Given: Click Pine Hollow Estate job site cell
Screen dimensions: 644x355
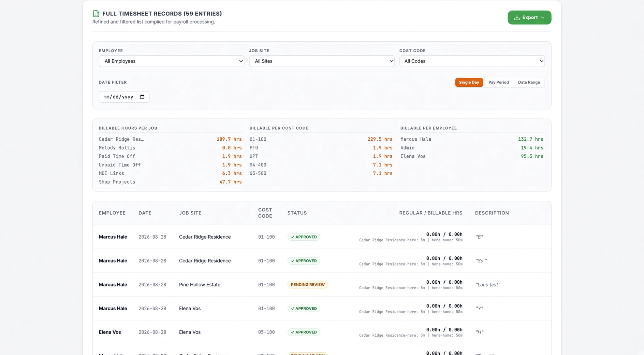Looking at the screenshot, I should (x=200, y=285).
